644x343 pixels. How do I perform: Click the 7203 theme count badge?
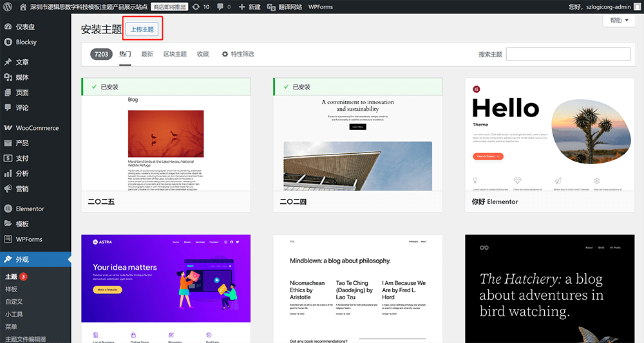click(102, 54)
